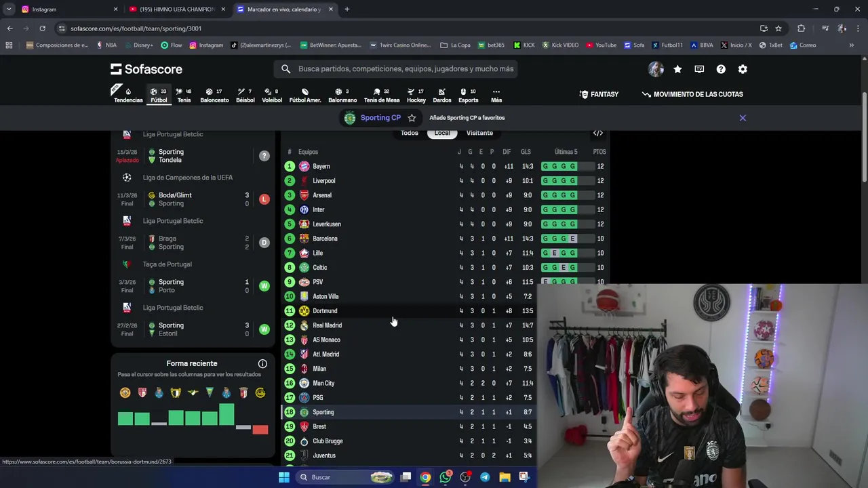Open the FANTASY link
This screenshot has height=488, width=868.
(599, 94)
